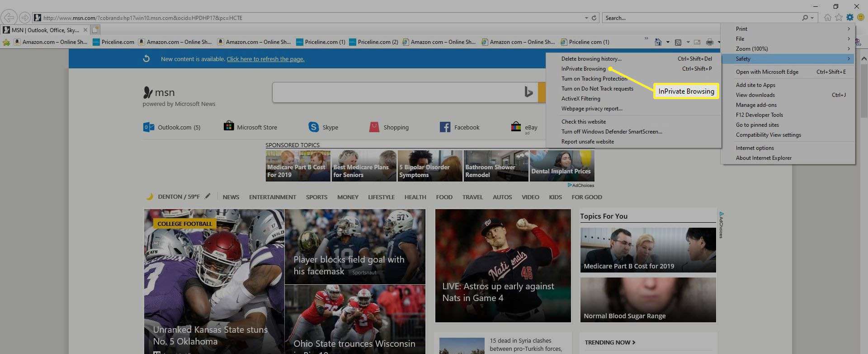Screen dimensions: 868x354
Task: Click the Forward navigation arrow
Action: pos(25,18)
